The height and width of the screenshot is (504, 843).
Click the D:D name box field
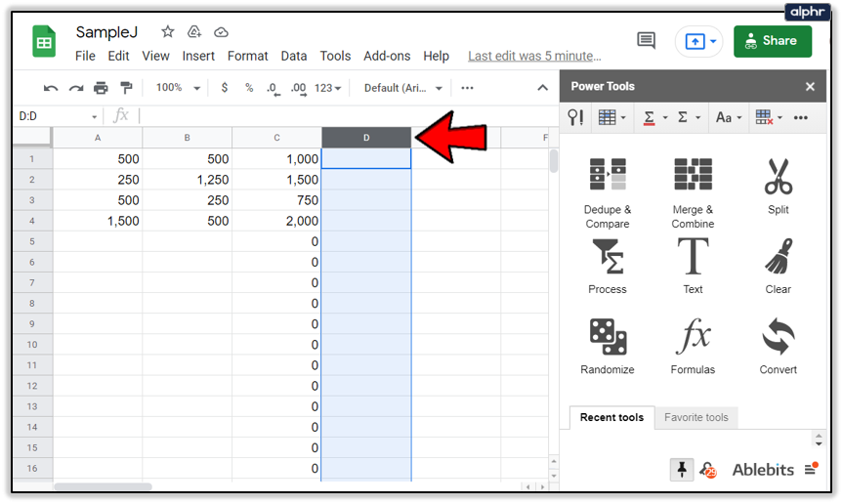coord(57,116)
